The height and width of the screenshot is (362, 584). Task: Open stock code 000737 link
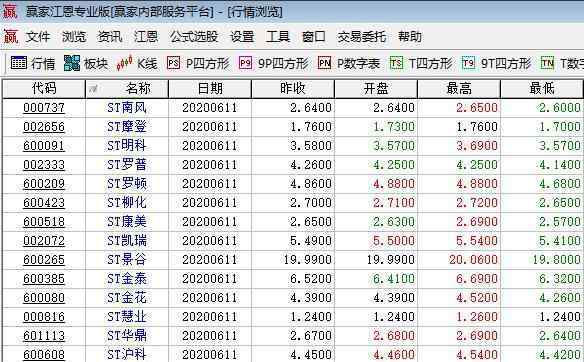pos(44,108)
